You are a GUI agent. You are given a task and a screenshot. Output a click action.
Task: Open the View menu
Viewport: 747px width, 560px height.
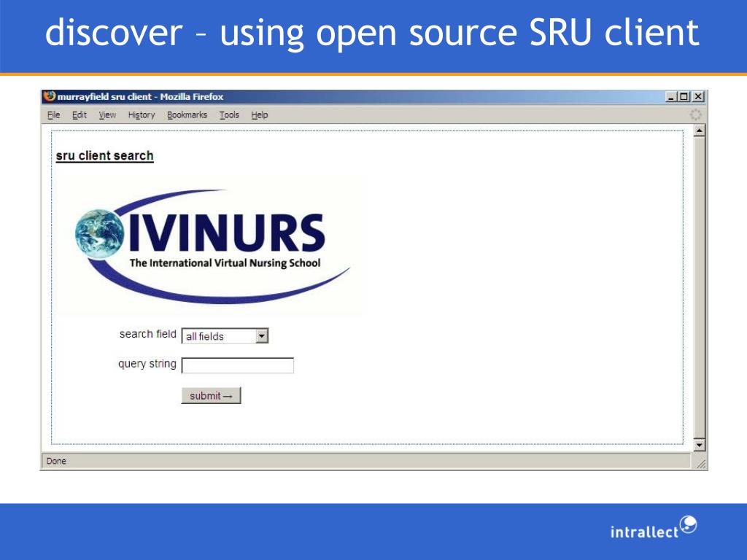click(x=107, y=114)
